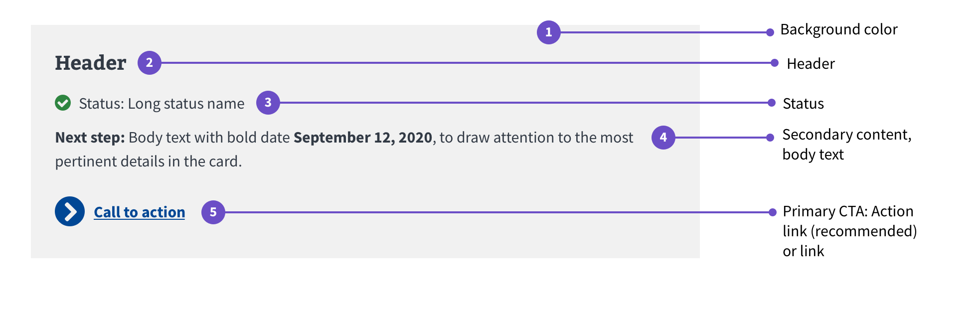Click the Background color annotation label

[839, 29]
